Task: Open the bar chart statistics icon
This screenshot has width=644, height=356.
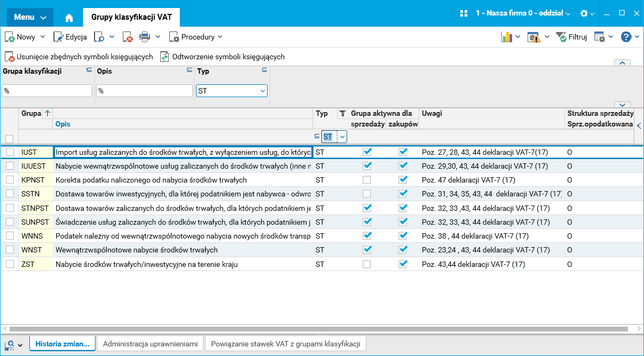Action: point(506,37)
